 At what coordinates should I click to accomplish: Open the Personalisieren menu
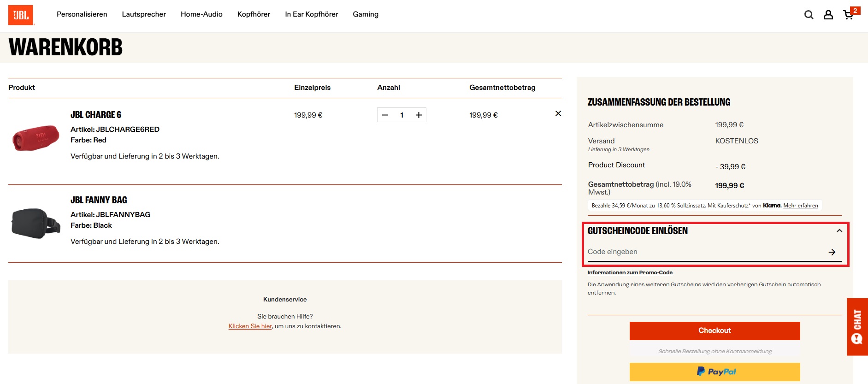(x=82, y=14)
